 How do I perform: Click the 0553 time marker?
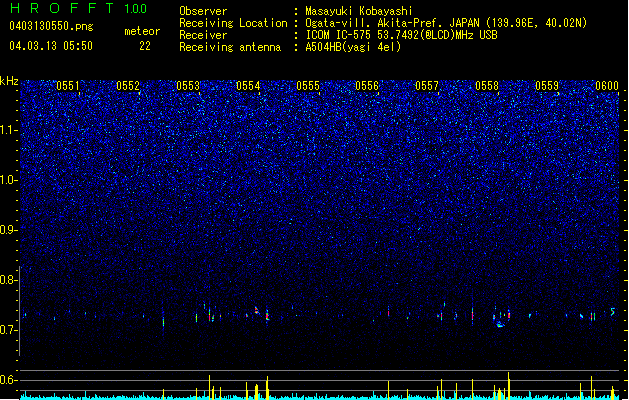[188, 86]
